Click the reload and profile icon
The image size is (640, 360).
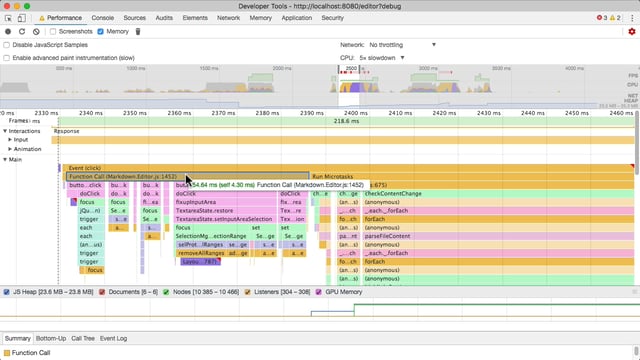(x=22, y=31)
